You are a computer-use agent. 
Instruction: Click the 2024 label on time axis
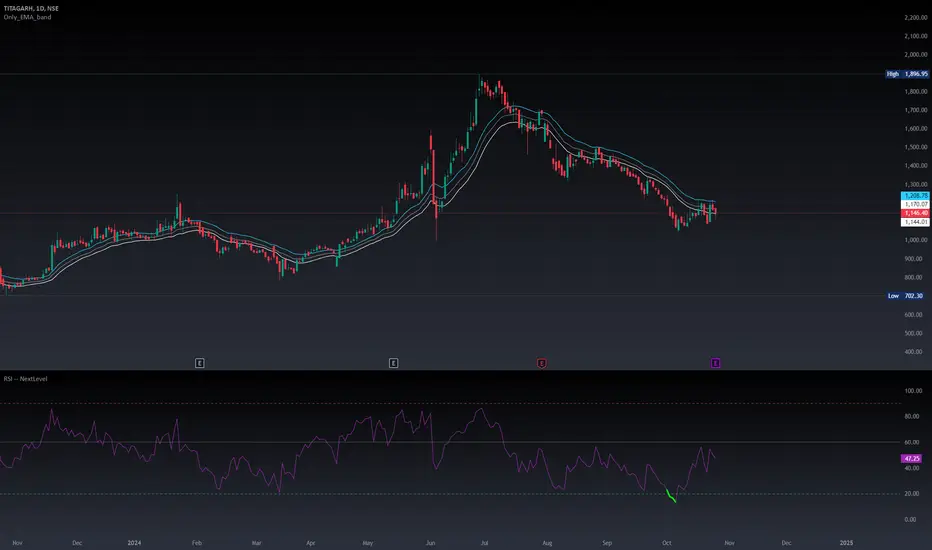point(134,543)
